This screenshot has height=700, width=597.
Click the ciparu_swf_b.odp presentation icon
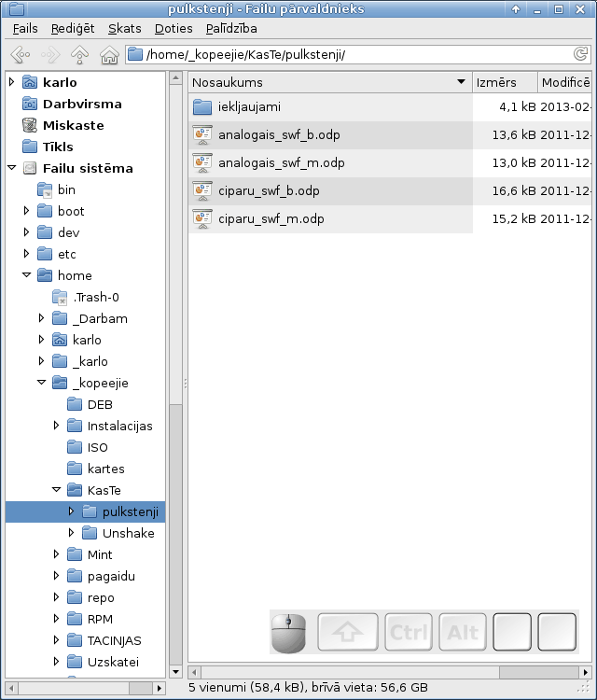pos(202,191)
